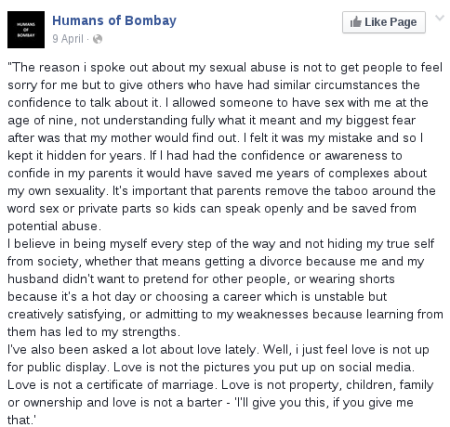Viewport: 450px width, 427px height.
Task: Click the thumbs-up icon on Like Page
Action: click(x=356, y=22)
